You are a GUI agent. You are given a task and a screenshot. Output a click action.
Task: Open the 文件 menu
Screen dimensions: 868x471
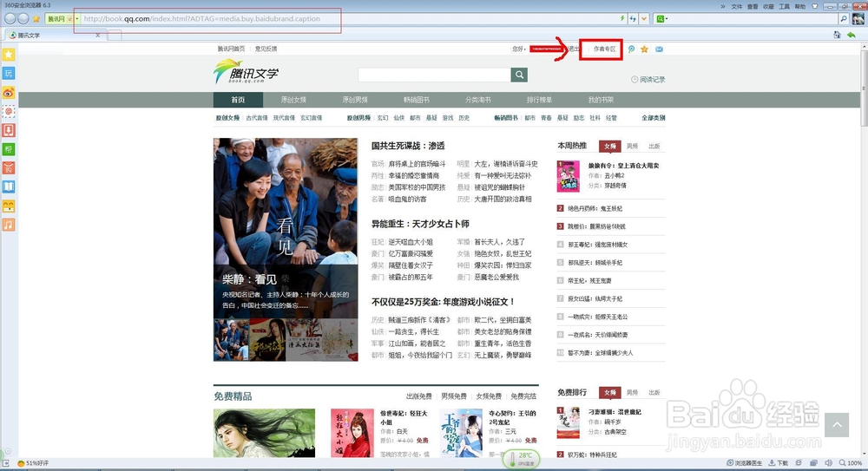(x=736, y=6)
